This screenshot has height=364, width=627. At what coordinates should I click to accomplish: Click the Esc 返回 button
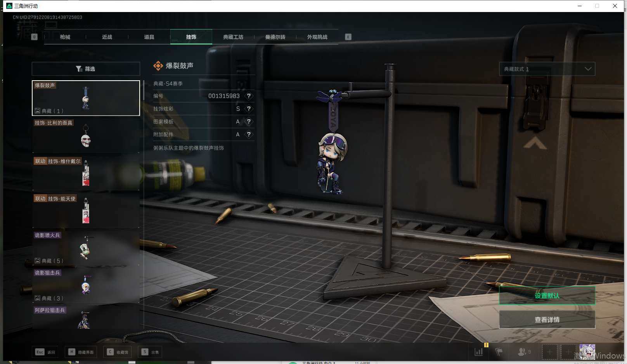pyautogui.click(x=45, y=352)
